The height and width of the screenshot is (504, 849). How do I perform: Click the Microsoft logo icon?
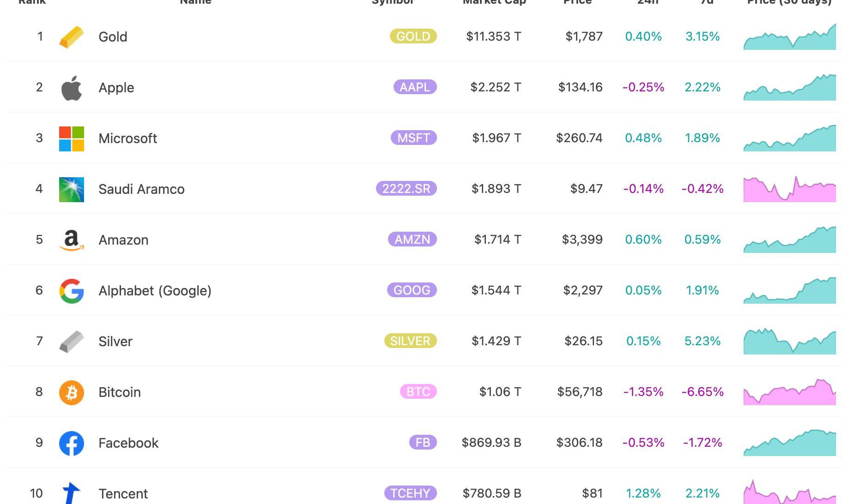click(x=72, y=138)
